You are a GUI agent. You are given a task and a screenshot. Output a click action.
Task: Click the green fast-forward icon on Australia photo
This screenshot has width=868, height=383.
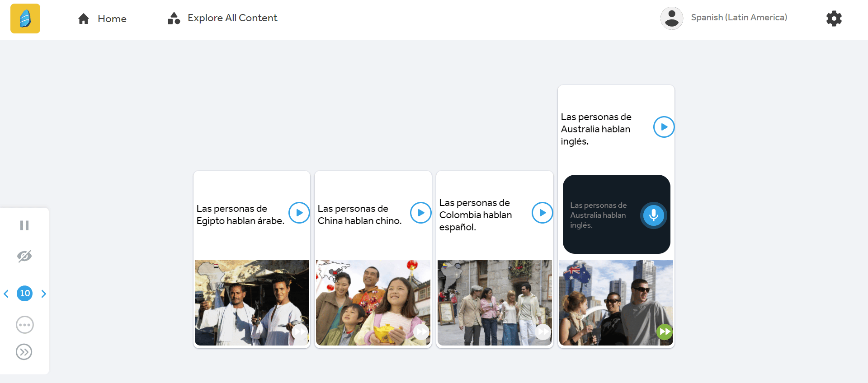coord(664,332)
